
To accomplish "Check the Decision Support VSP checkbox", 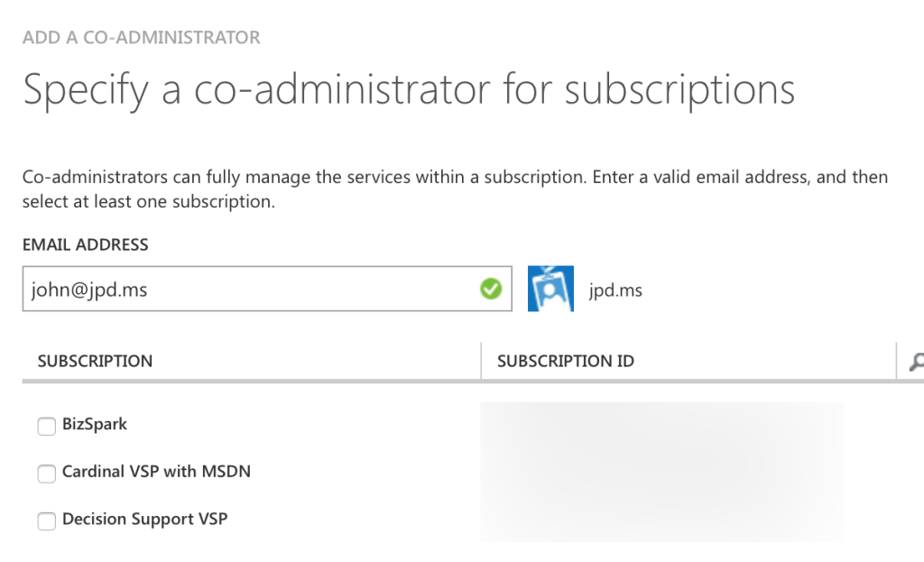I will tap(47, 521).
